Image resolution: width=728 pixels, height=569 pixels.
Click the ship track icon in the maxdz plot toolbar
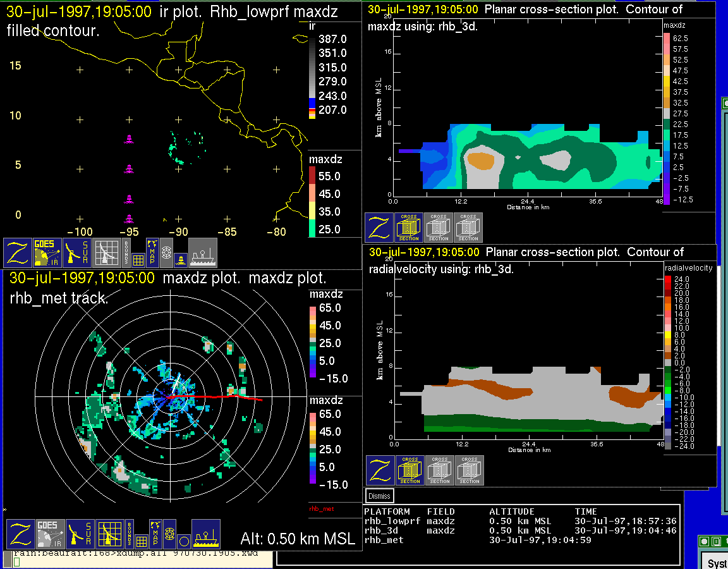[x=206, y=534]
